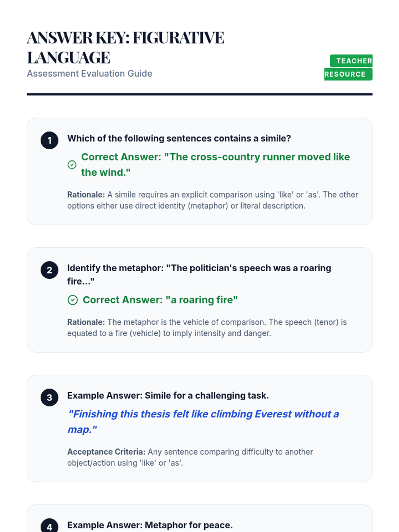Click the number 1 question badge
Screen dimensions: 399x532
50,140
